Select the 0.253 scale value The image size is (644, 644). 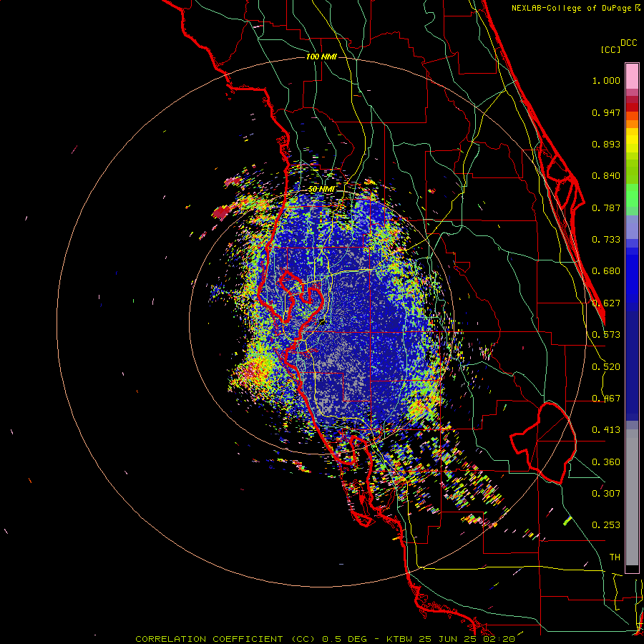(606, 525)
